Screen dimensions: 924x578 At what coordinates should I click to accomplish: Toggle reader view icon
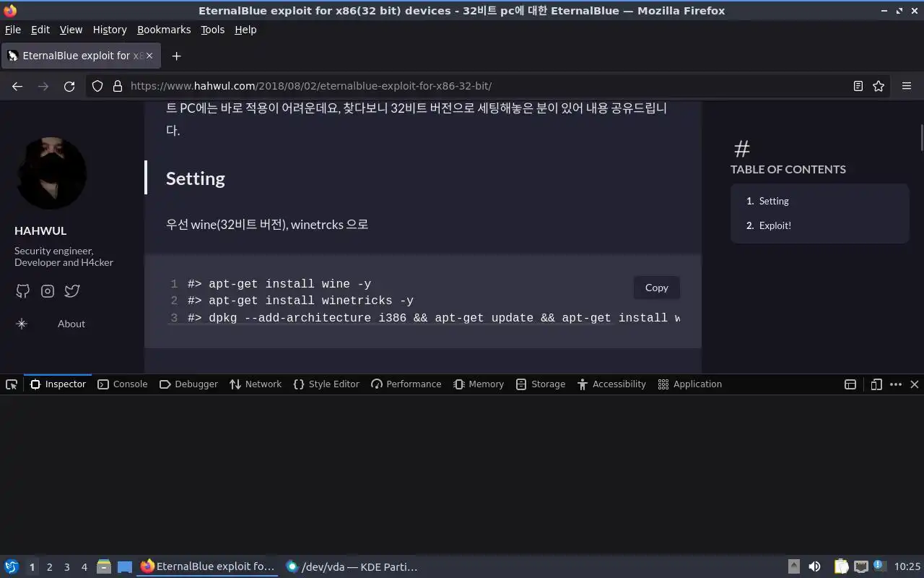[858, 86]
